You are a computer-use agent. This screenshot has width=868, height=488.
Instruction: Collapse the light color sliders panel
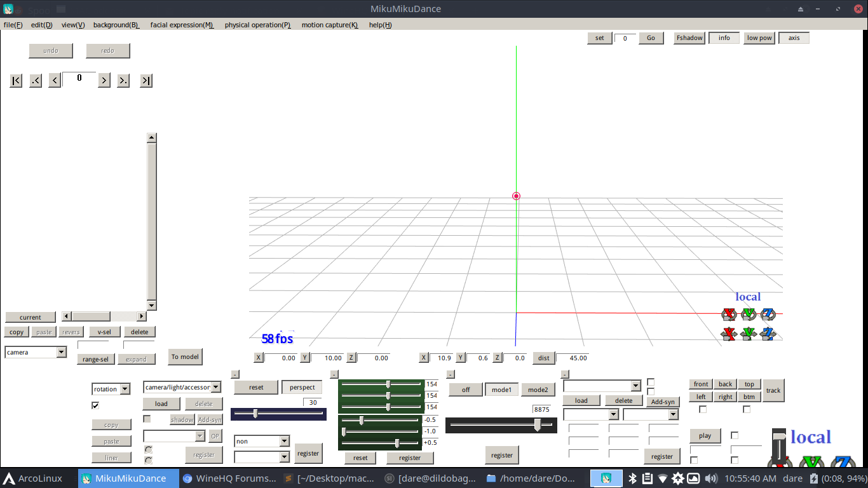point(334,374)
